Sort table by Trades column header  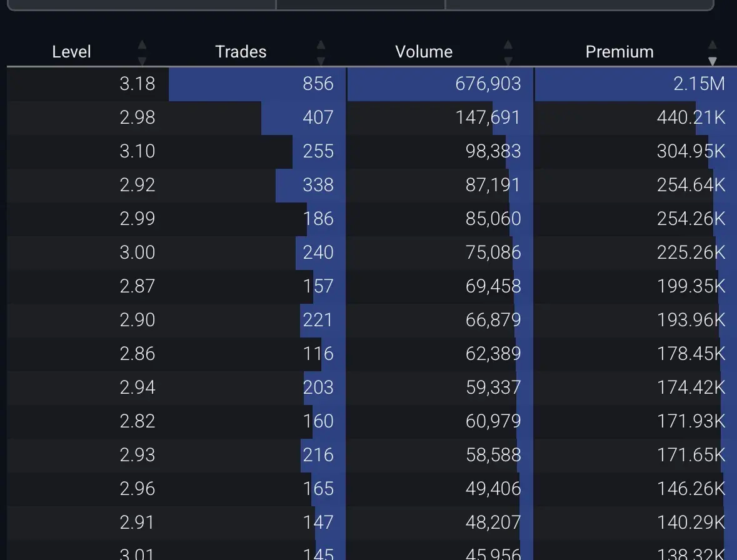point(241,52)
